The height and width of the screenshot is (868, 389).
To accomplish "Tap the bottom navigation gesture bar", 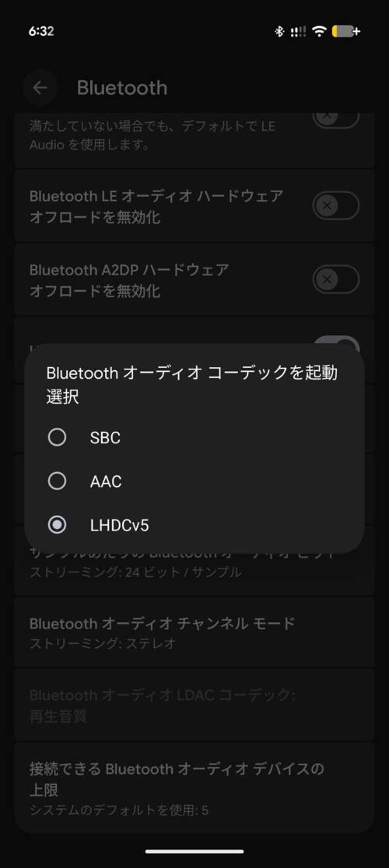I will [194, 852].
